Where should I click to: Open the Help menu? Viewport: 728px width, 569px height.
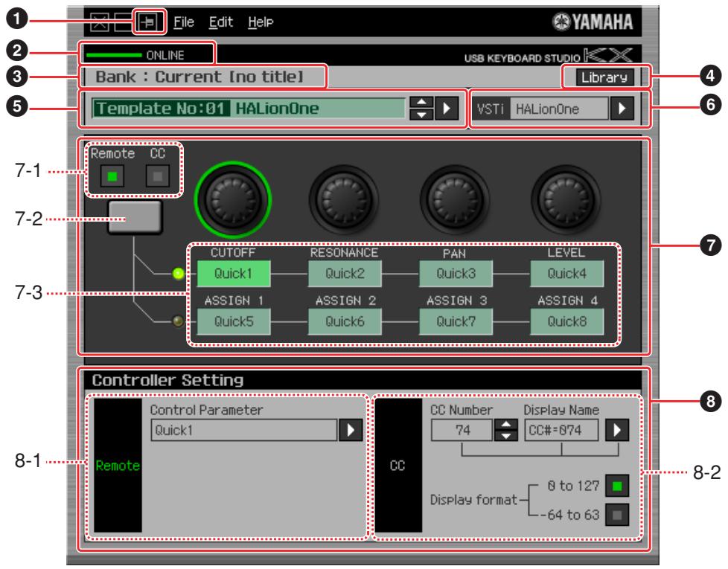click(x=261, y=22)
